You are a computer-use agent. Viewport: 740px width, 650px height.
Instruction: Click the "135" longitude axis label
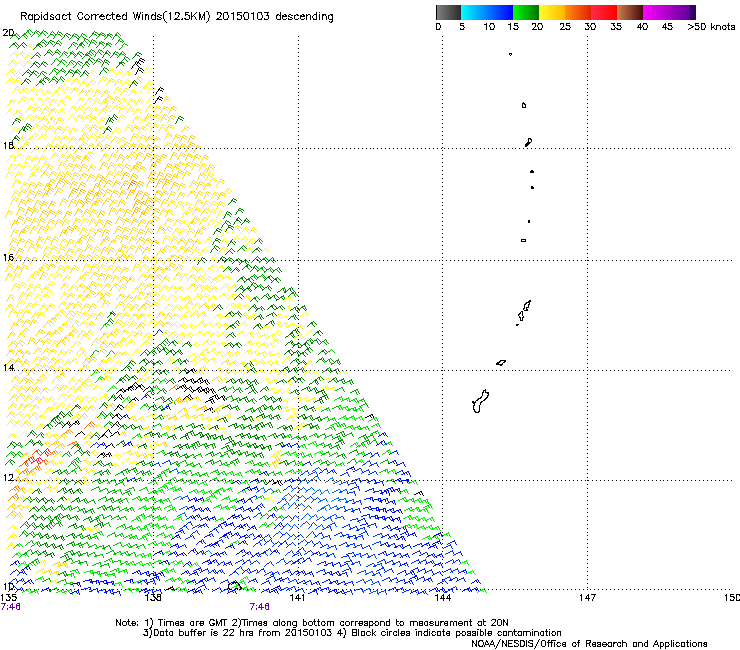tap(8, 598)
